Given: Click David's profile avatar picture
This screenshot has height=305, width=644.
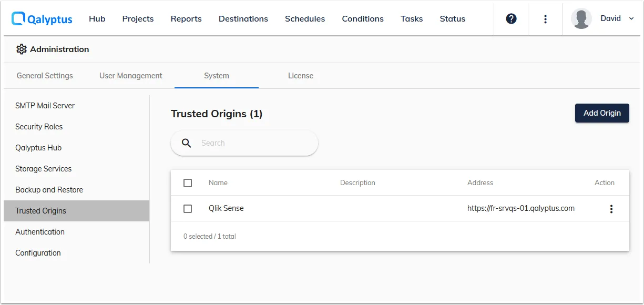Looking at the screenshot, I should pos(581,18).
